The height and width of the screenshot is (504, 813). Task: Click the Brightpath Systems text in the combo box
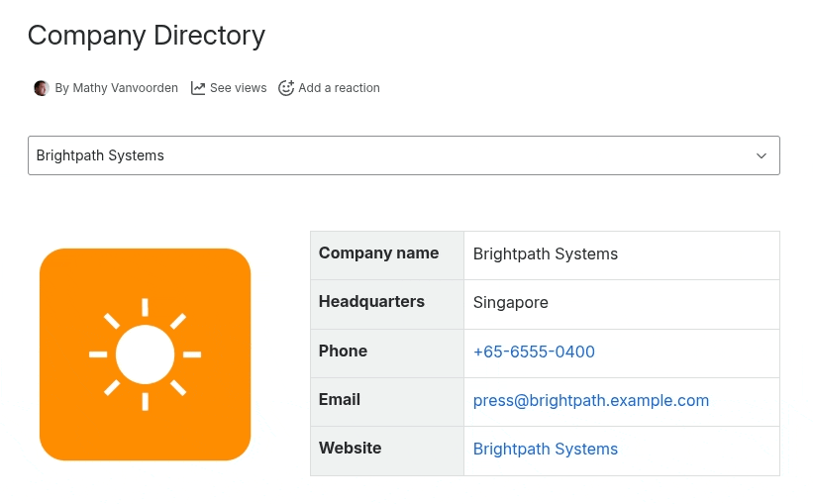(x=100, y=155)
